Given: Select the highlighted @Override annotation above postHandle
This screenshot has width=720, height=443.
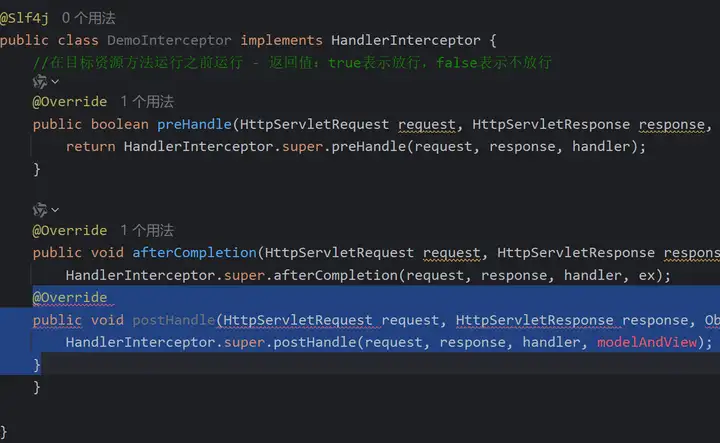Looking at the screenshot, I should tap(69, 298).
